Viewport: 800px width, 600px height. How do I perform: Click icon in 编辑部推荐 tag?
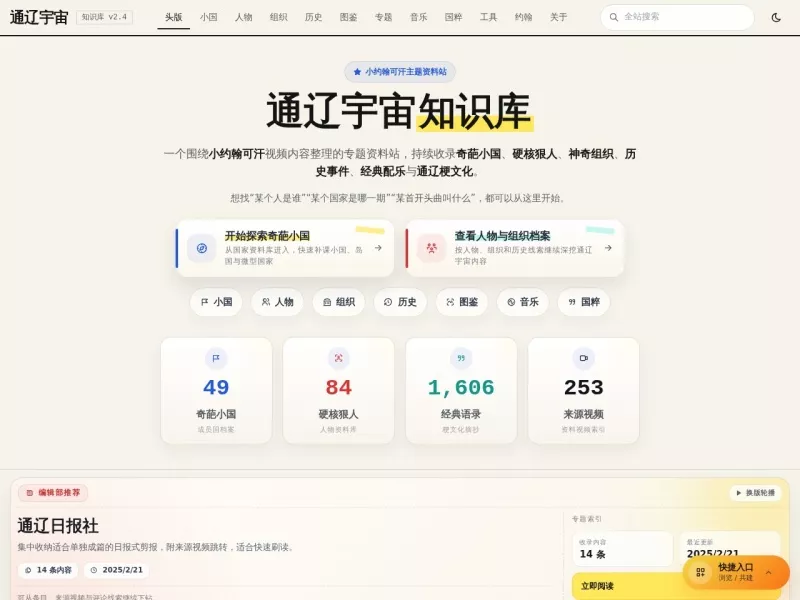point(30,493)
